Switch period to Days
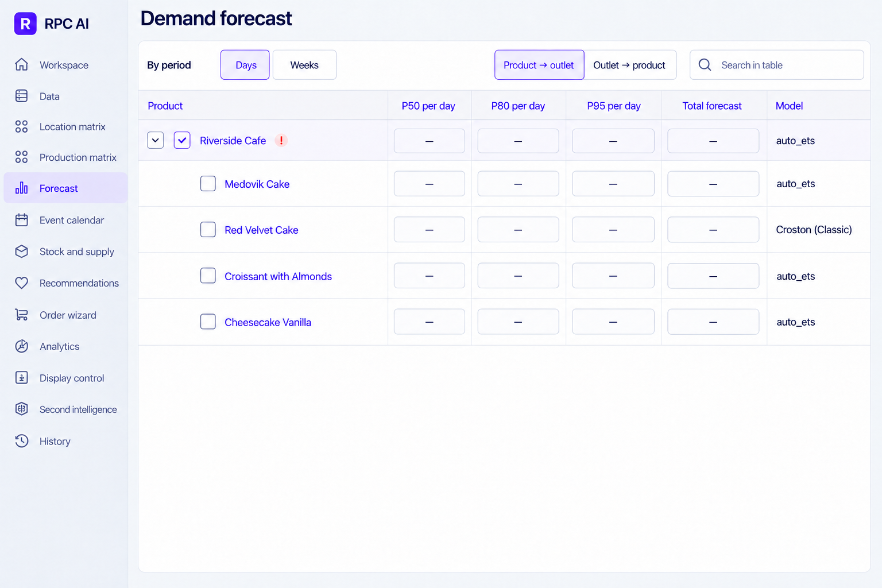The image size is (882, 588). [245, 65]
